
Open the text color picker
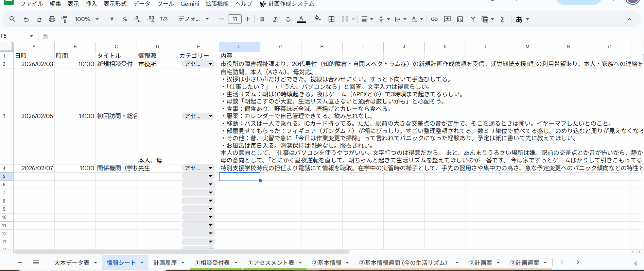(x=301, y=19)
